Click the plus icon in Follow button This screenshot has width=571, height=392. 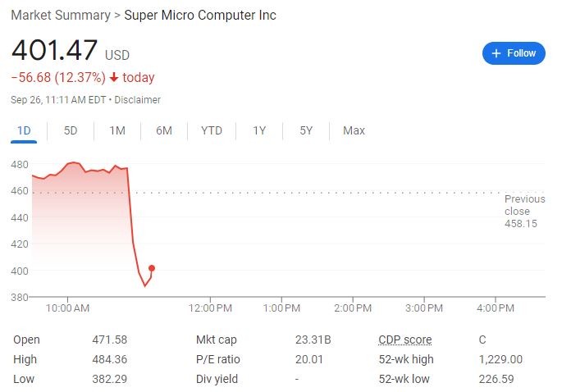496,53
